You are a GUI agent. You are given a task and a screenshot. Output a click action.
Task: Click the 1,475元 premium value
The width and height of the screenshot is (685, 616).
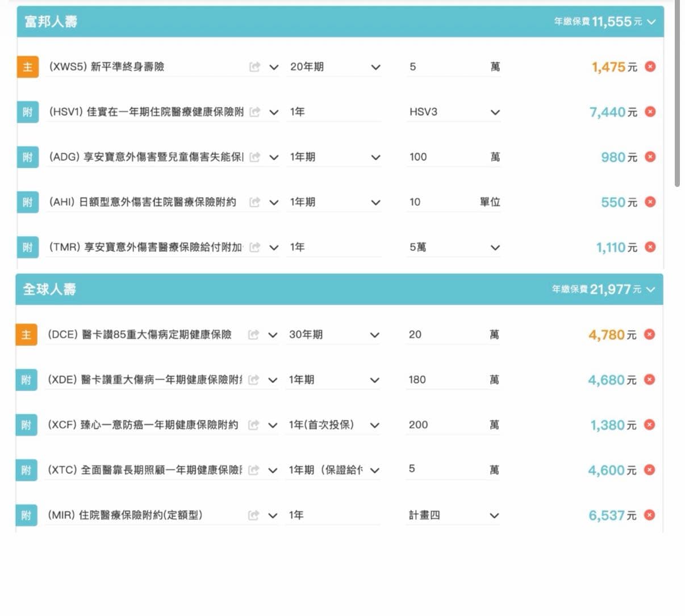(614, 67)
